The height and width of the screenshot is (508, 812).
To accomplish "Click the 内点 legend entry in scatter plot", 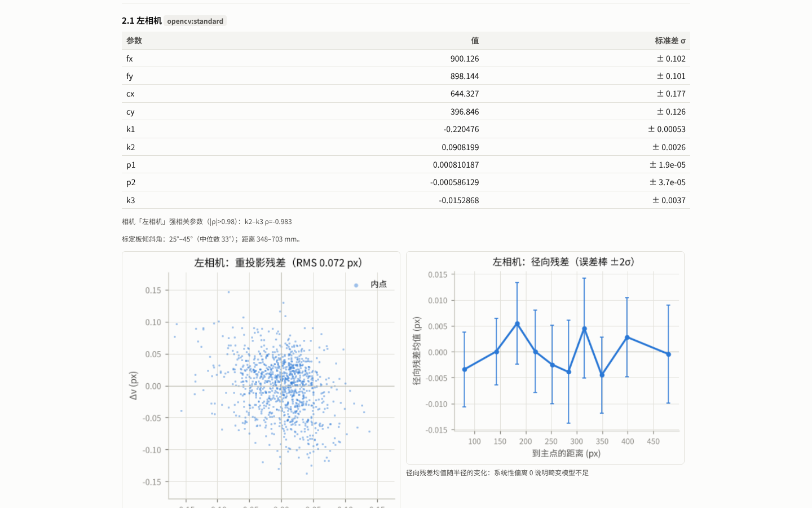I will (x=371, y=284).
